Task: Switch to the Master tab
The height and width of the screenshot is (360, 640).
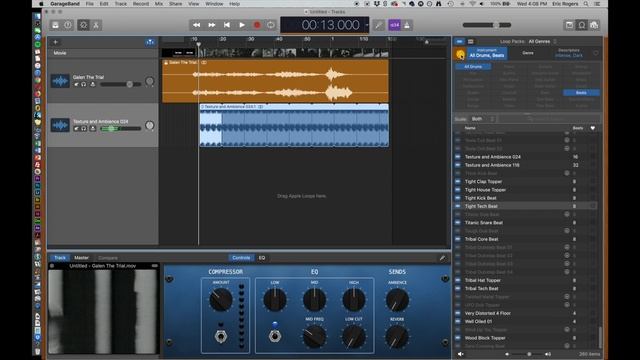Action: coord(81,258)
